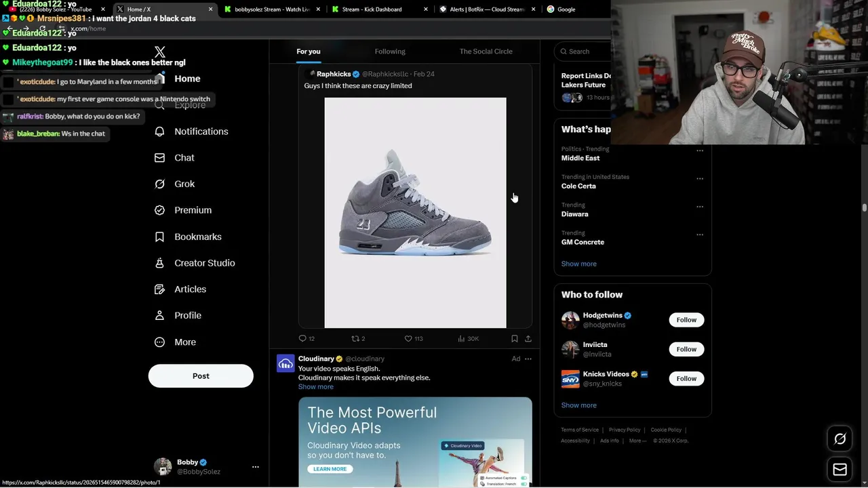This screenshot has height=488, width=868.
Task: Open Middle East trending topic
Action: [x=580, y=158]
